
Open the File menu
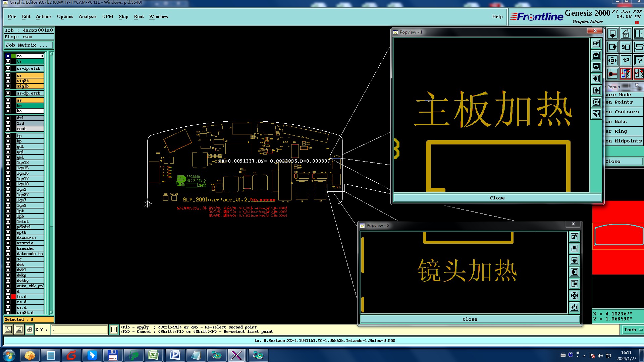(x=12, y=16)
